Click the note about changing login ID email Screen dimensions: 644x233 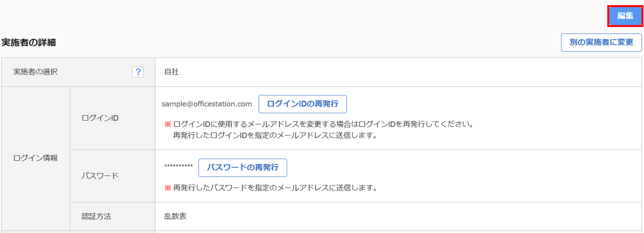[x=323, y=124]
